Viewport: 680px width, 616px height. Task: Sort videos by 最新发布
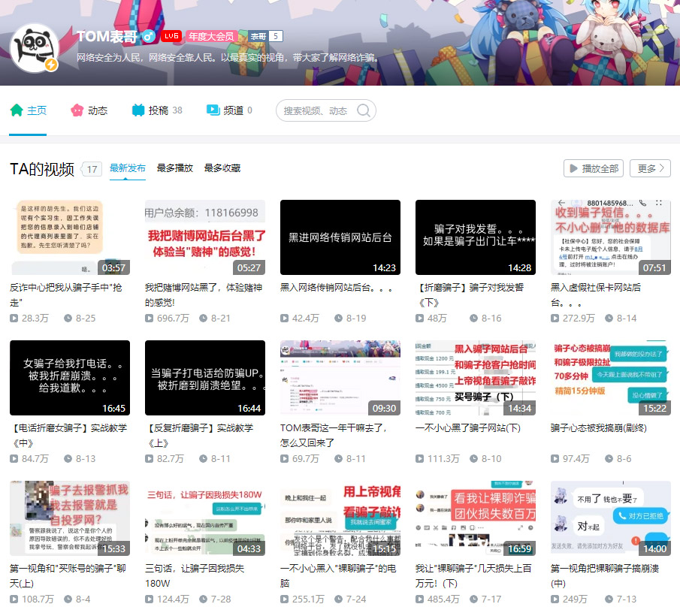(128, 168)
